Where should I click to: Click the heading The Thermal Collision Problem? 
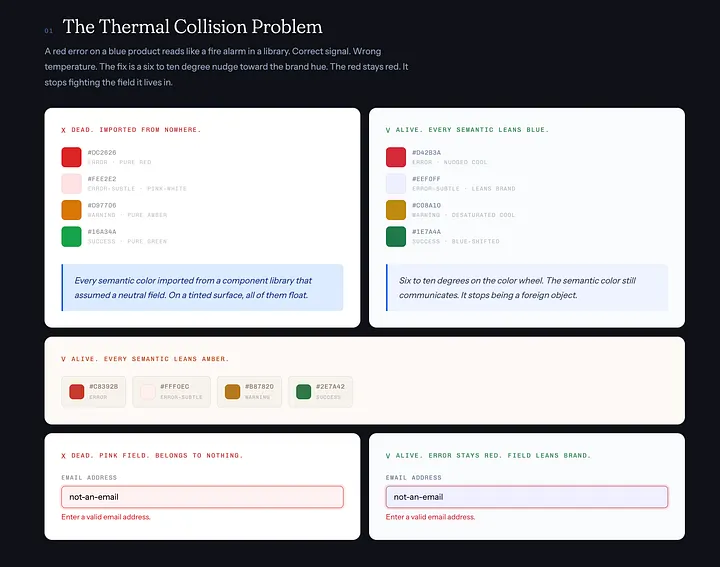[192, 27]
